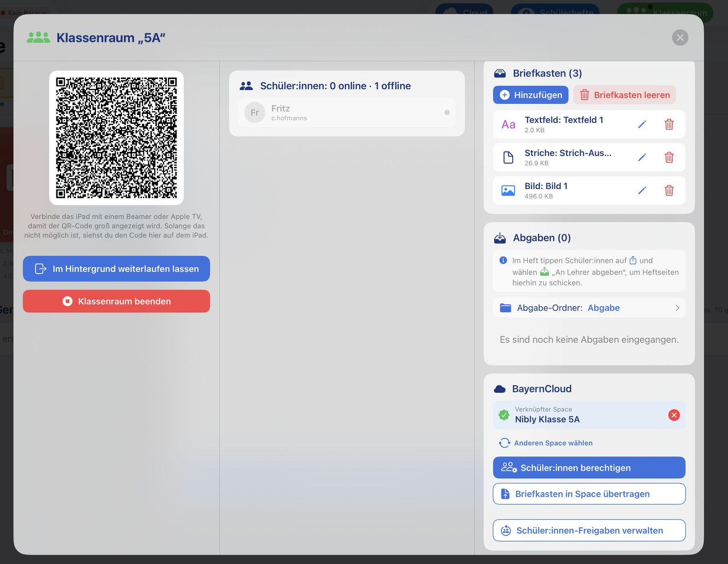Viewport: 728px width, 564px height.
Task: Close the Klassenraum 5A dialog
Action: pos(680,37)
